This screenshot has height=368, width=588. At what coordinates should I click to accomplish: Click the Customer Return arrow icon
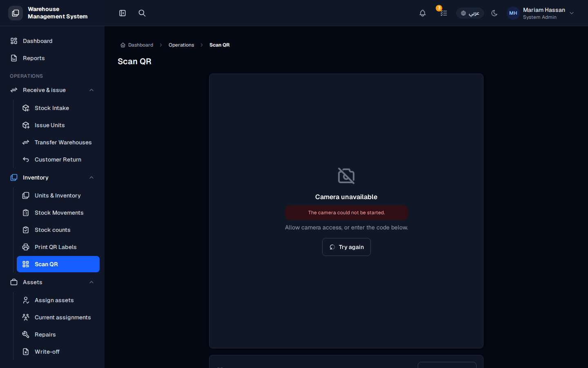coord(26,159)
